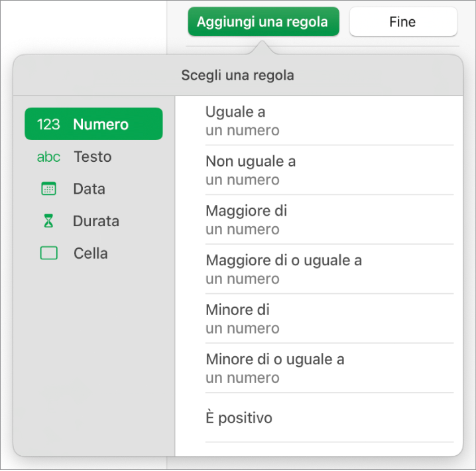The height and width of the screenshot is (471, 476).
Task: Click the calendar Data icon
Action: (x=48, y=189)
